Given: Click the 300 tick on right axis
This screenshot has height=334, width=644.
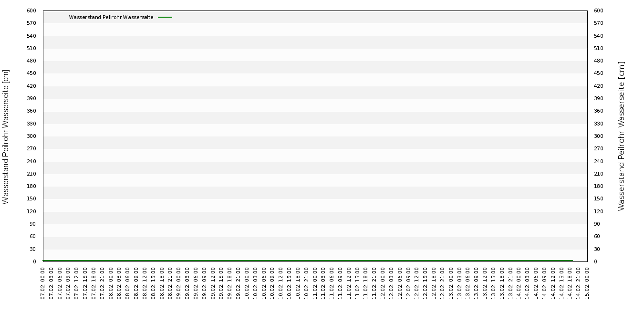Looking at the screenshot, I should click(x=598, y=136).
